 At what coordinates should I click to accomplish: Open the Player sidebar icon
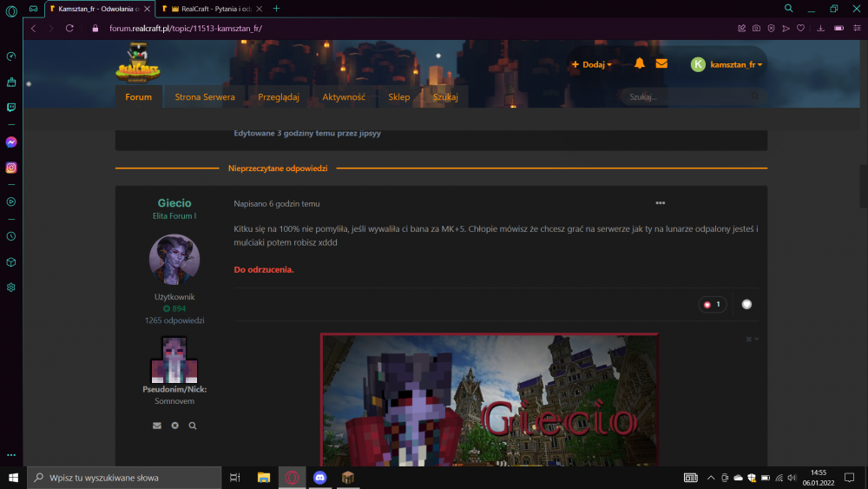11,202
